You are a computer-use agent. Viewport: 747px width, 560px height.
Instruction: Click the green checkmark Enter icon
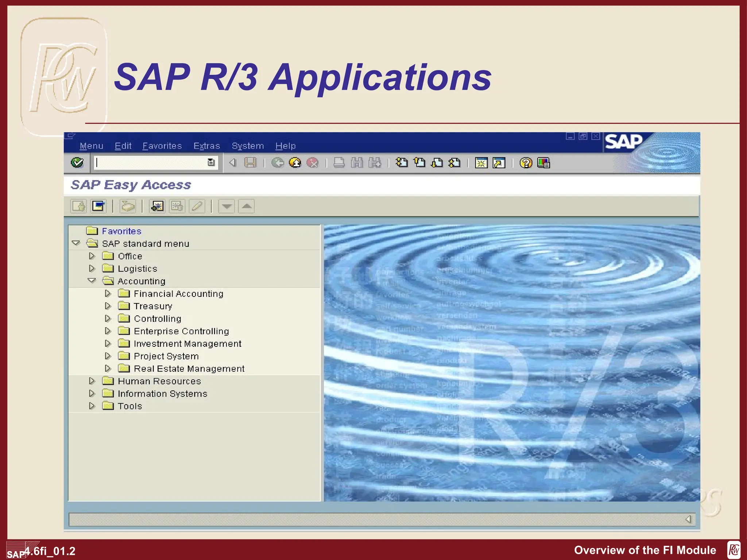click(77, 162)
